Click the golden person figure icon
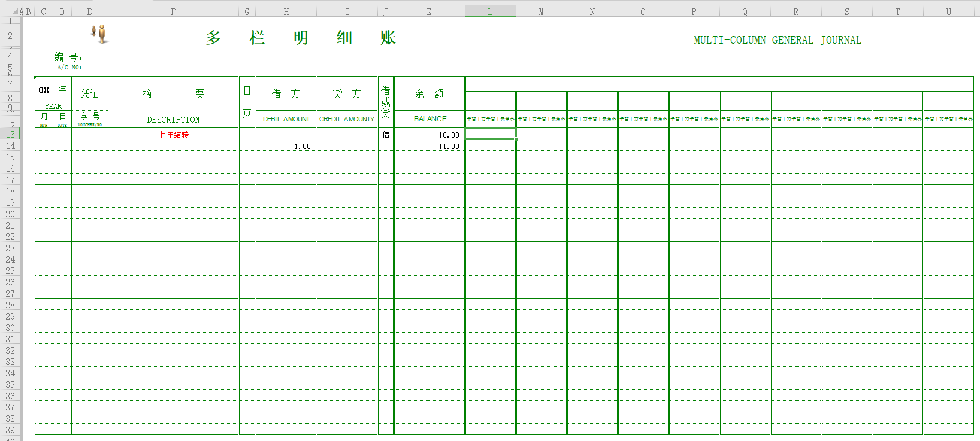The image size is (980, 441). [x=100, y=34]
